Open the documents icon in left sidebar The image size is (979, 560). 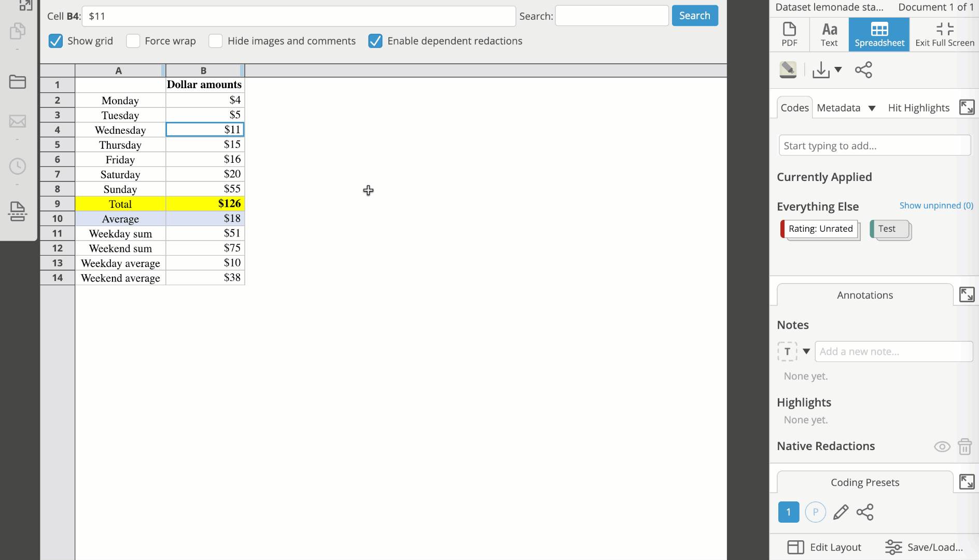pyautogui.click(x=18, y=31)
